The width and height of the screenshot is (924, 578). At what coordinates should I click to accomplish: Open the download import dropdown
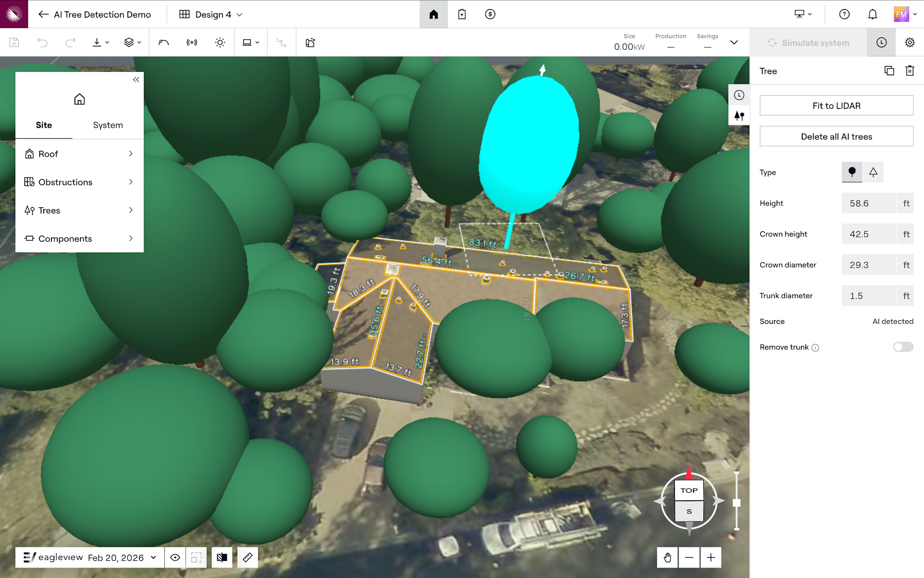tap(101, 42)
